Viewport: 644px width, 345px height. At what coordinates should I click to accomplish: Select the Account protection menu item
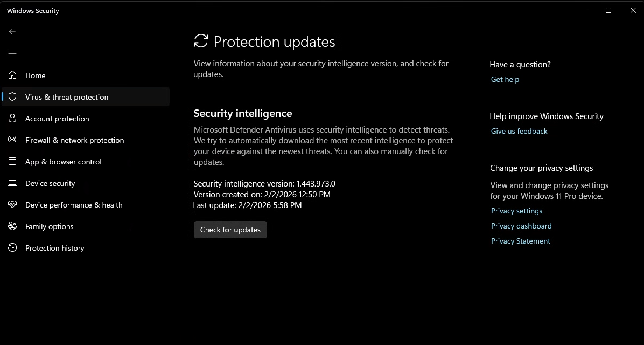click(57, 119)
